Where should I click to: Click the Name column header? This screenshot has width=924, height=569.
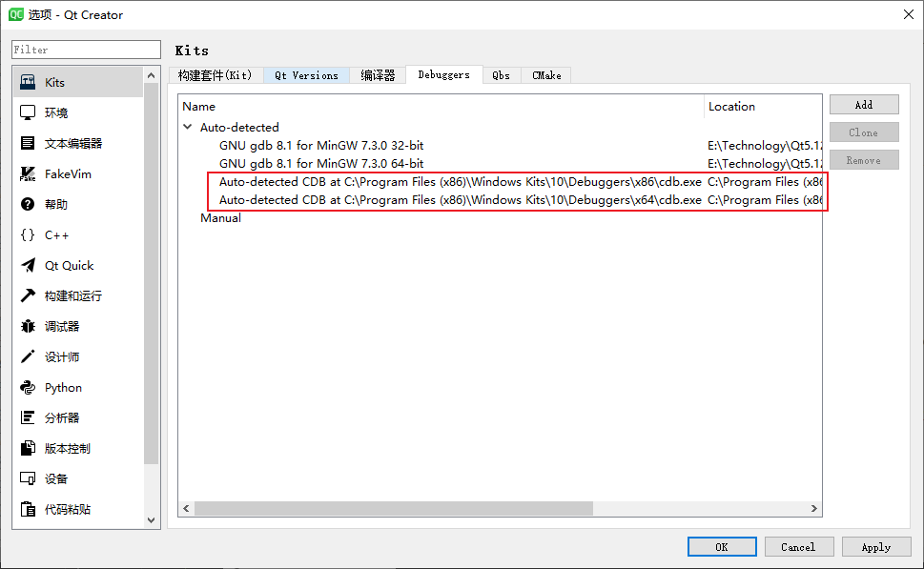click(x=441, y=107)
